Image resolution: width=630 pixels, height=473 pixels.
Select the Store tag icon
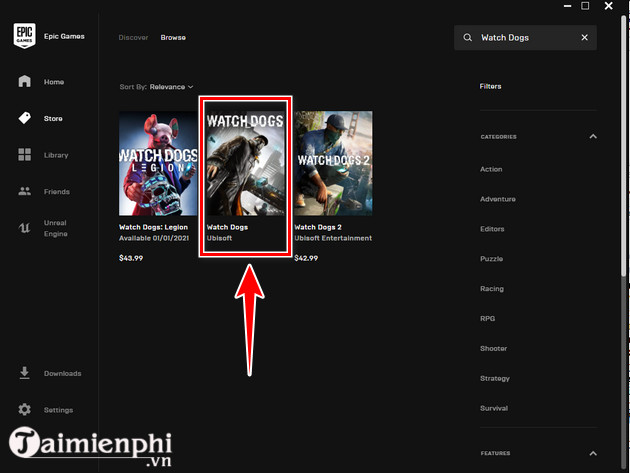25,118
